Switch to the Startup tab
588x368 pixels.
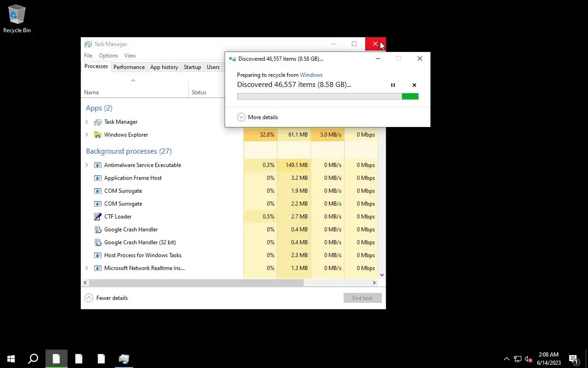pos(192,67)
